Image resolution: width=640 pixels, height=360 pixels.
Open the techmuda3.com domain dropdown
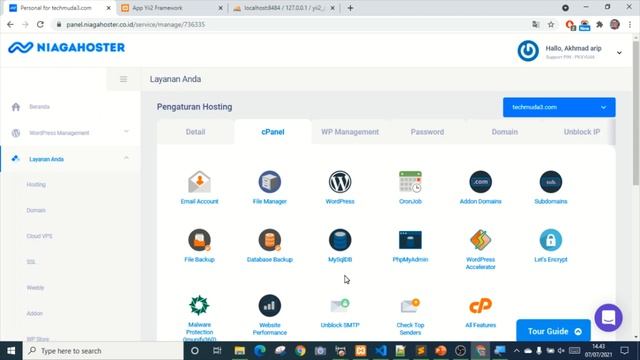point(559,107)
